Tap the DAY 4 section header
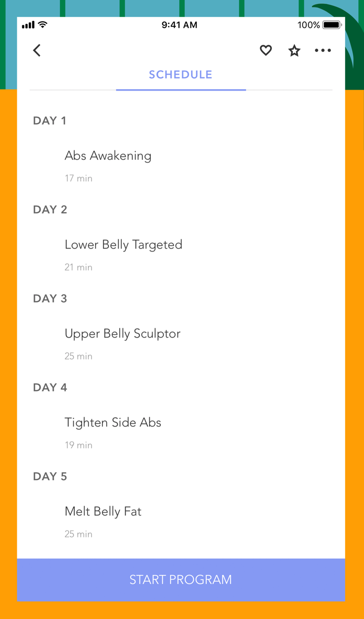364x619 pixels. (x=50, y=388)
